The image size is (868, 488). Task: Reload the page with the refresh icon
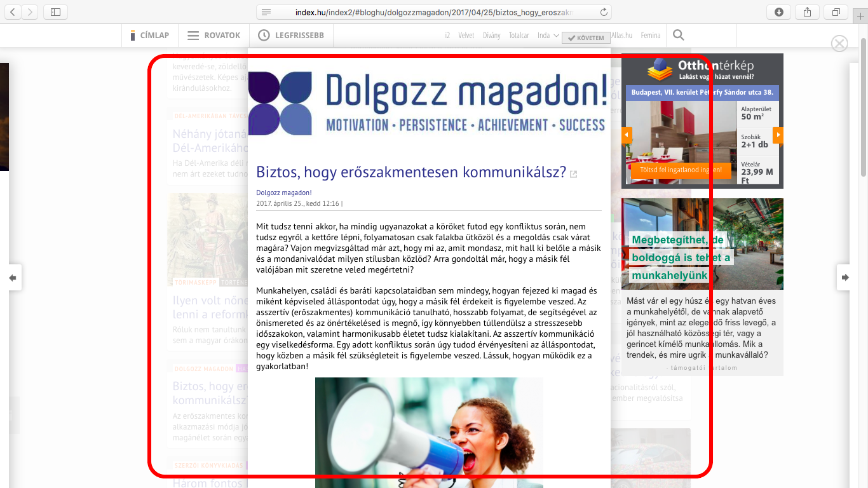(604, 12)
